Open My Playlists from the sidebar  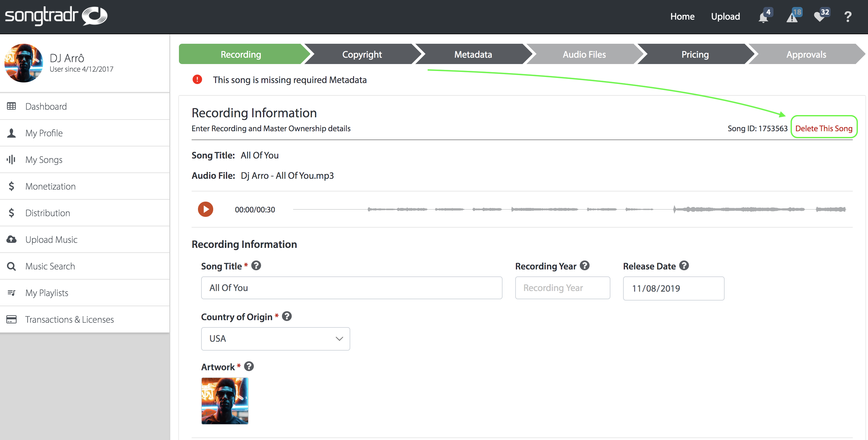[x=85, y=293]
